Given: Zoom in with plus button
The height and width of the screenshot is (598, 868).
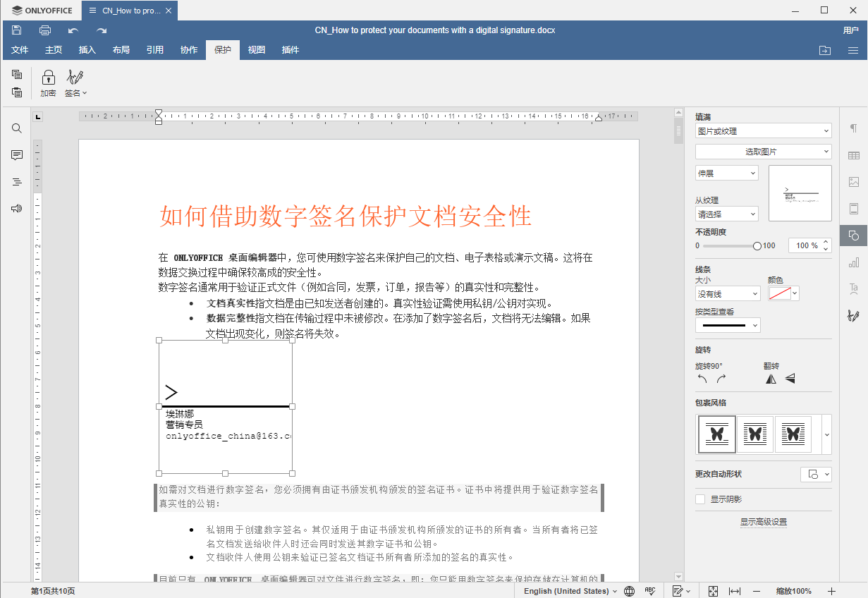Looking at the screenshot, I should click(831, 591).
